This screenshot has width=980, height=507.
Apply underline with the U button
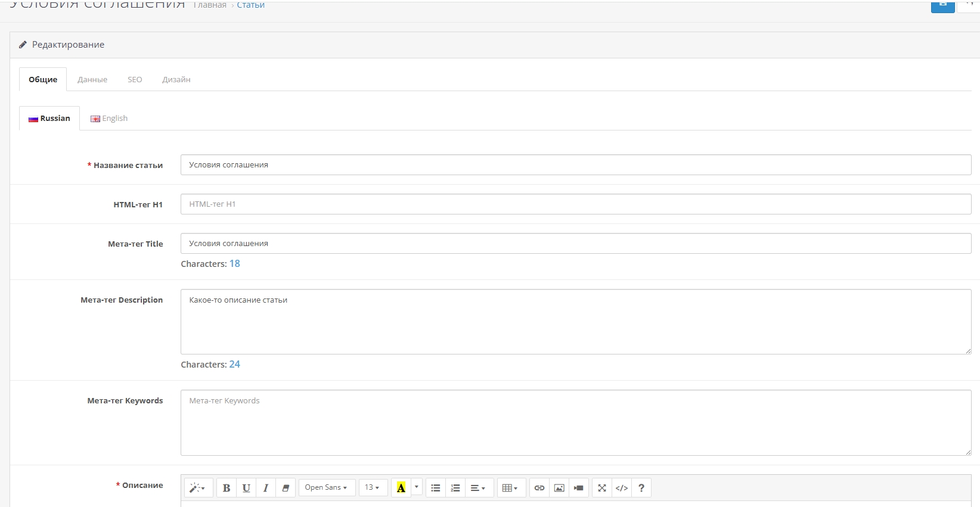(x=246, y=488)
